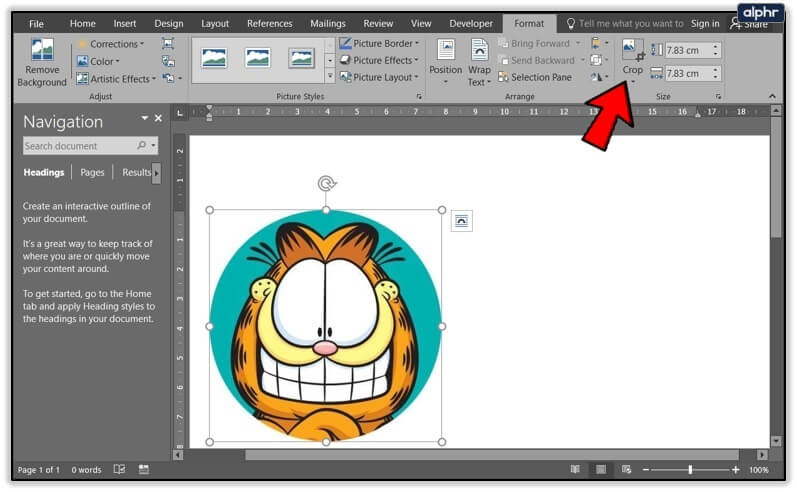Open the Format Picture dialog launcher
The height and width of the screenshot is (492, 797).
pos(419,96)
